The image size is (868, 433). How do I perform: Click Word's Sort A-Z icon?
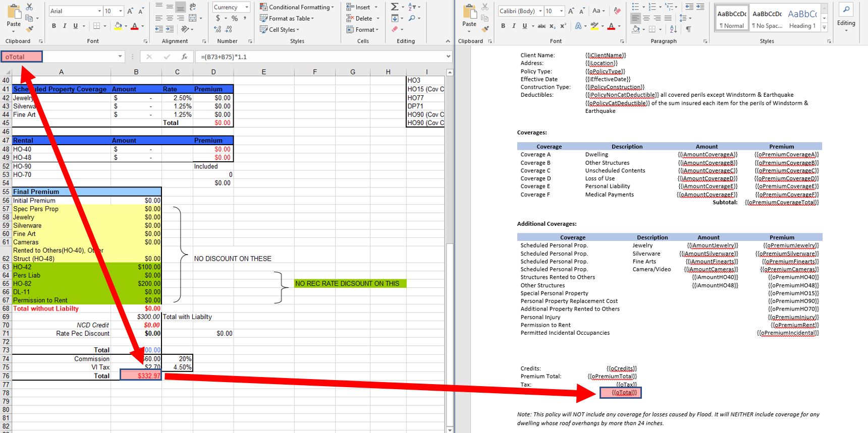(673, 29)
